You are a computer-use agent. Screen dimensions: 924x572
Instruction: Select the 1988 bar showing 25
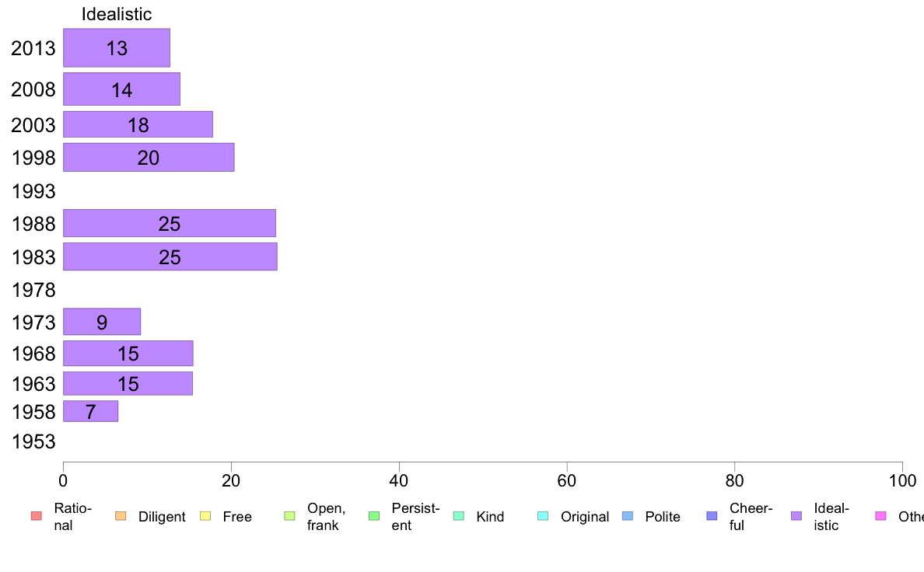pyautogui.click(x=169, y=223)
